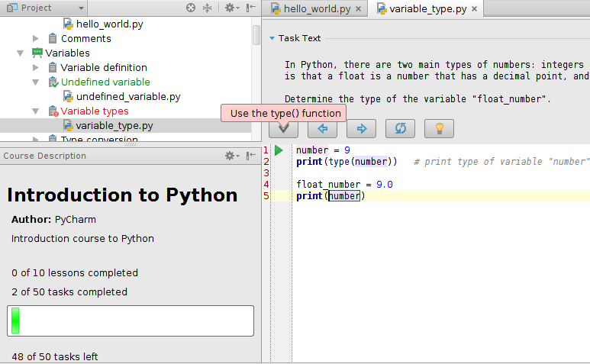Collapse the Variable types node
Screen dimensions: 590x364
tap(35, 111)
